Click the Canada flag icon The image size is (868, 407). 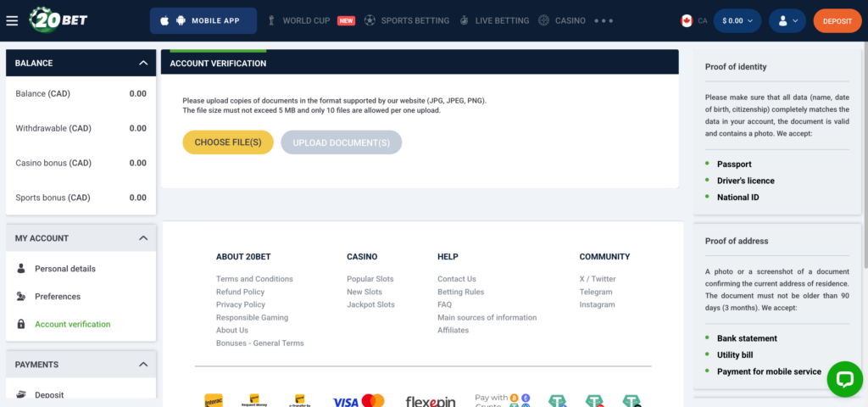pos(687,20)
